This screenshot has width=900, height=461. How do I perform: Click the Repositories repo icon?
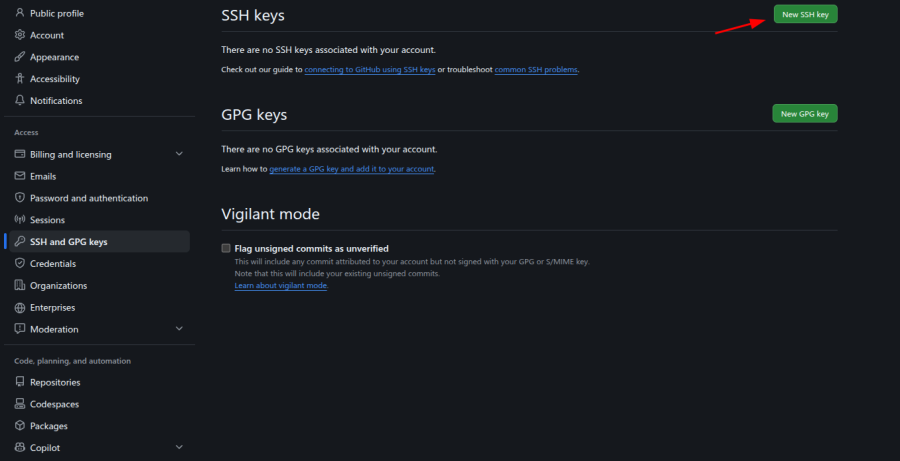(x=20, y=382)
